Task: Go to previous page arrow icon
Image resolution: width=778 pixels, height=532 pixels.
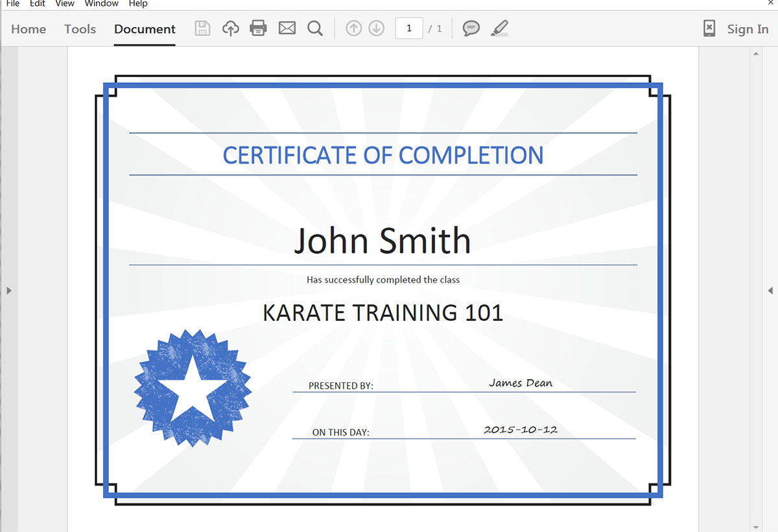Action: coord(353,29)
